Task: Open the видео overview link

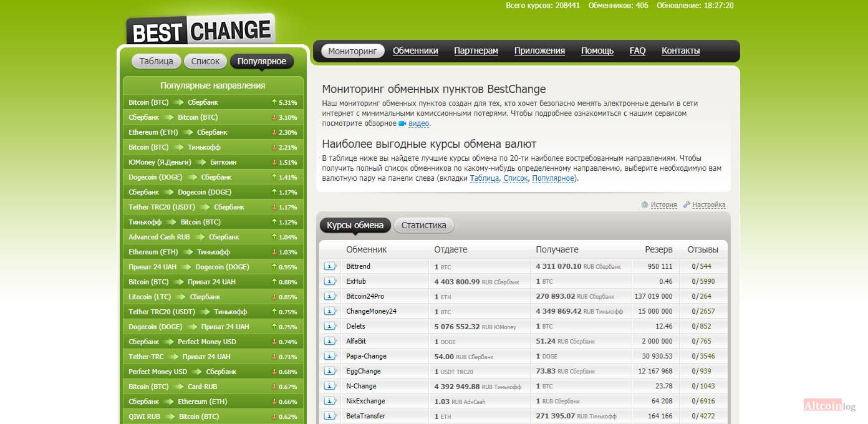Action: (x=418, y=123)
